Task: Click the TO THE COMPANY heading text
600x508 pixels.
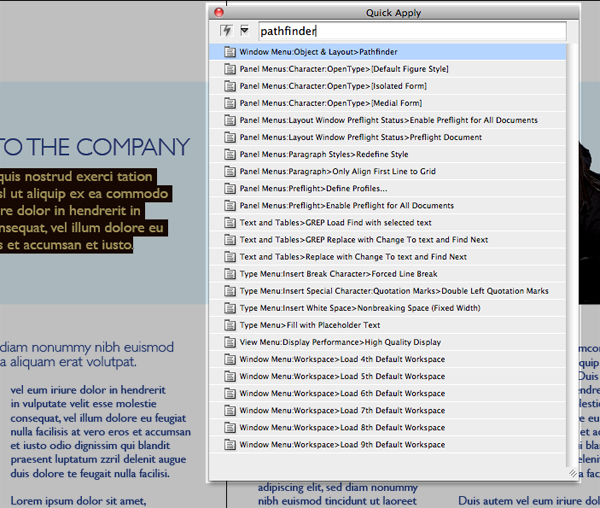Action: tap(94, 148)
